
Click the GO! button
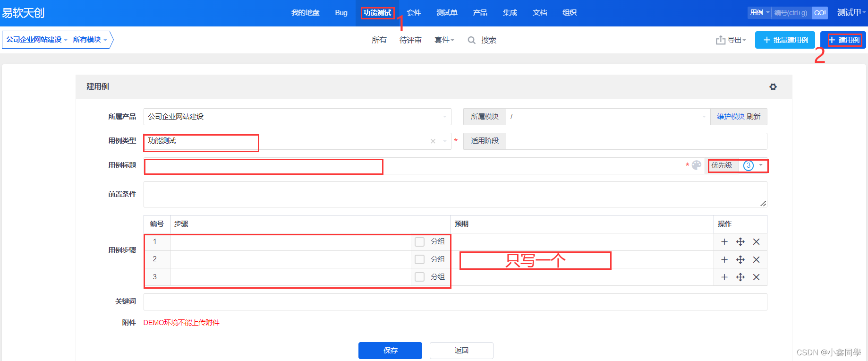[820, 13]
